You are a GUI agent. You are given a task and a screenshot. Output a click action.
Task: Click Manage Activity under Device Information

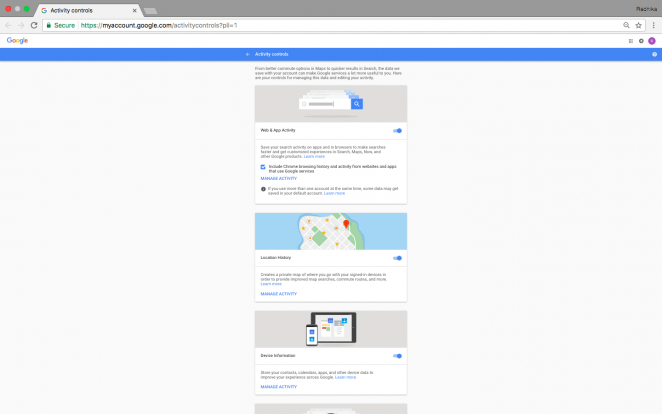279,387
